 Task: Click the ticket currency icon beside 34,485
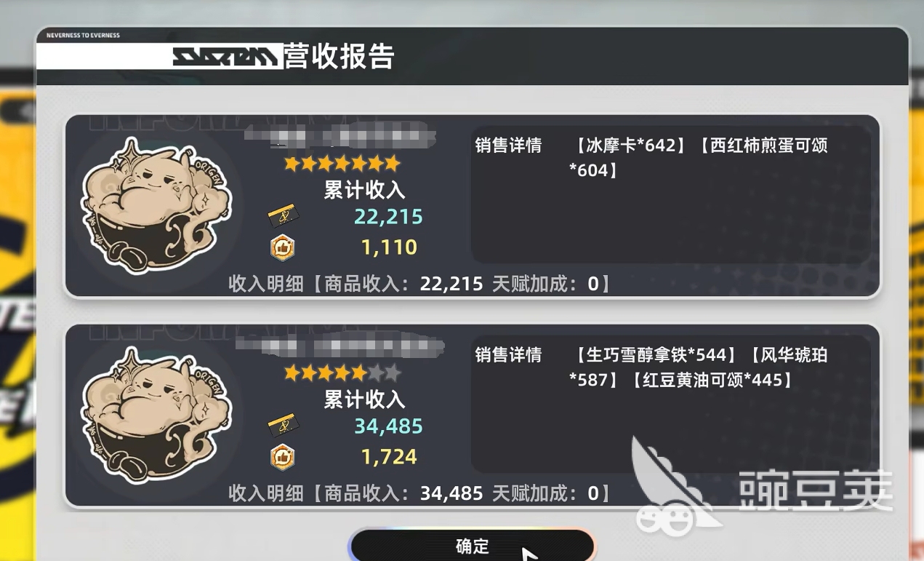coord(283,426)
